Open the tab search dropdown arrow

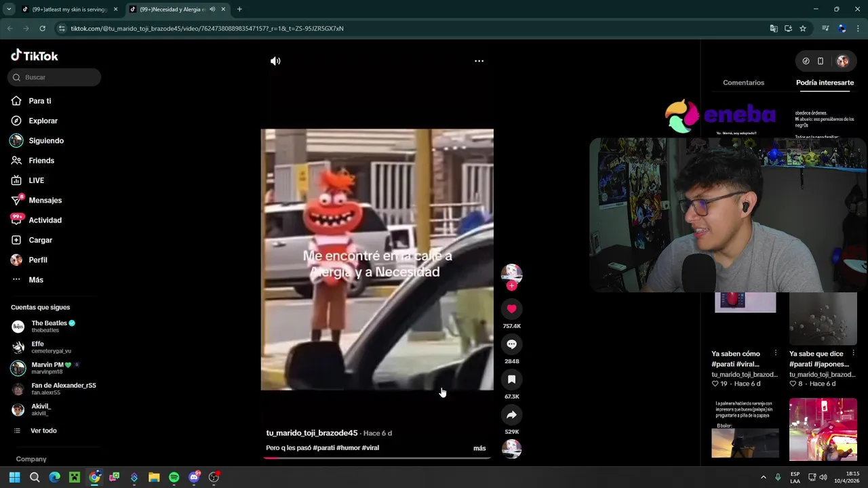tap(9, 9)
